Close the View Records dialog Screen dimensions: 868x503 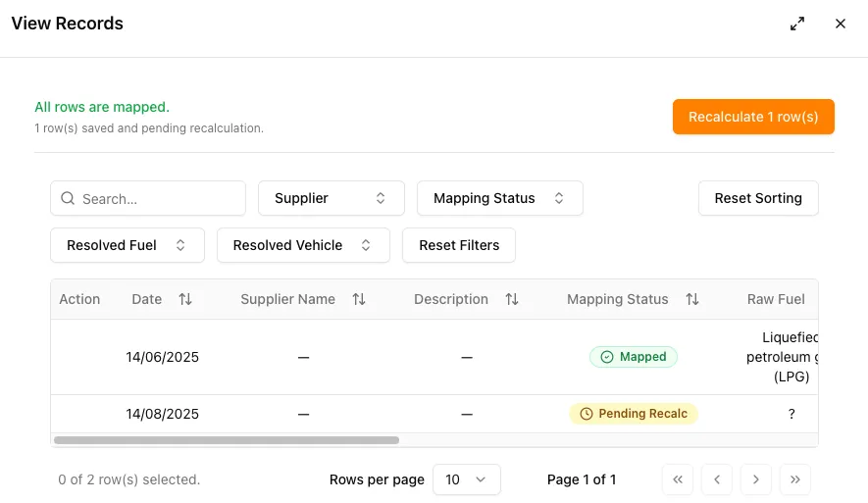tap(841, 24)
